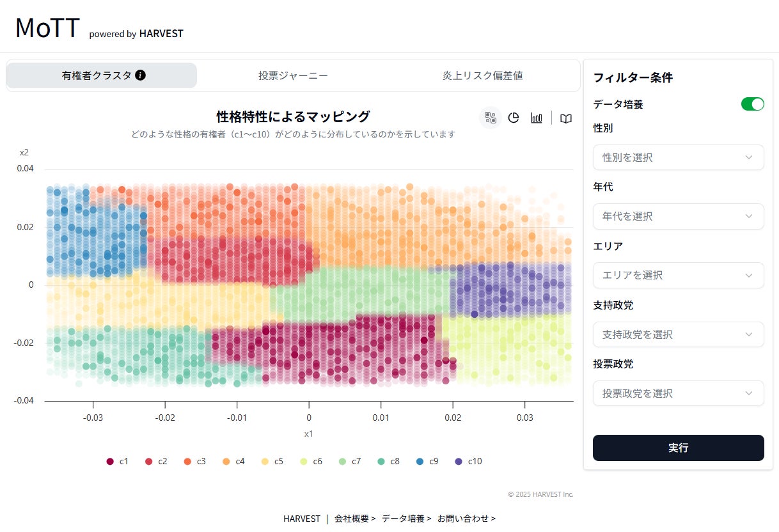Image resolution: width=779 pixels, height=532 pixels.
Task: Toggle the c1 legend marker
Action: 110,462
